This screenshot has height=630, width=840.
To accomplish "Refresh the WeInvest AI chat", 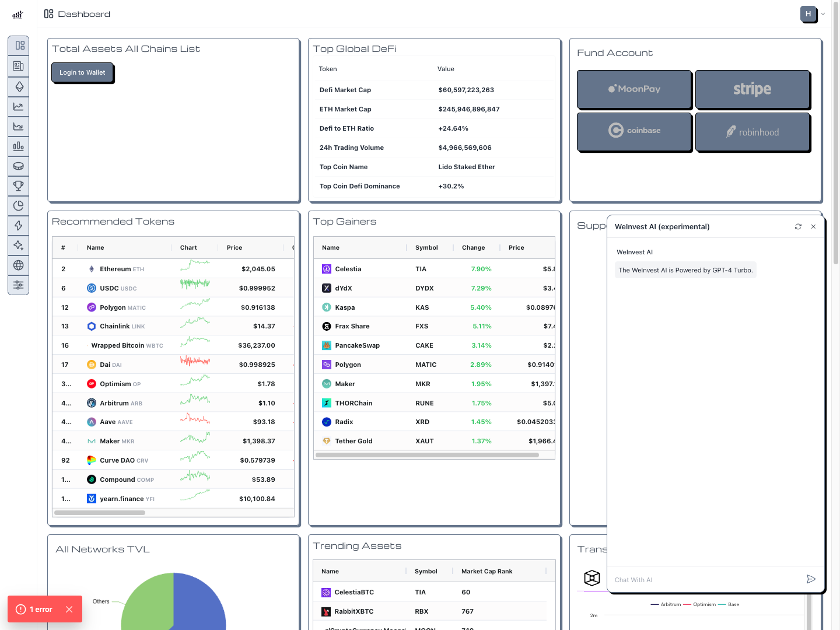I will point(798,226).
